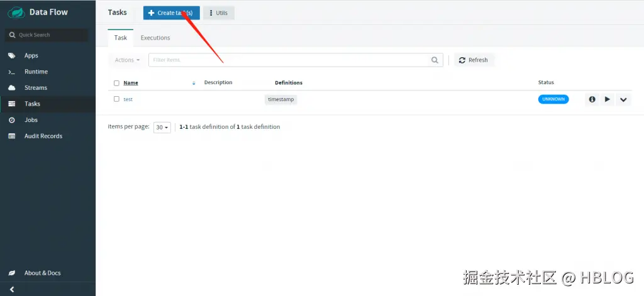Tick the checkbox for task test

[x=116, y=99]
